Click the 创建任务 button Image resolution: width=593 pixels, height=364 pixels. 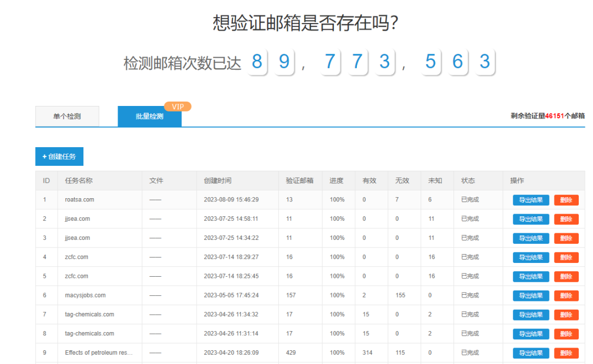coord(59,156)
